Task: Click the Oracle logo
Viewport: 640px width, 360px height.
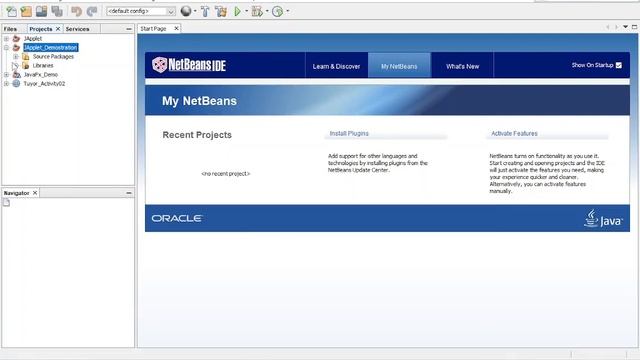Action: [177, 218]
